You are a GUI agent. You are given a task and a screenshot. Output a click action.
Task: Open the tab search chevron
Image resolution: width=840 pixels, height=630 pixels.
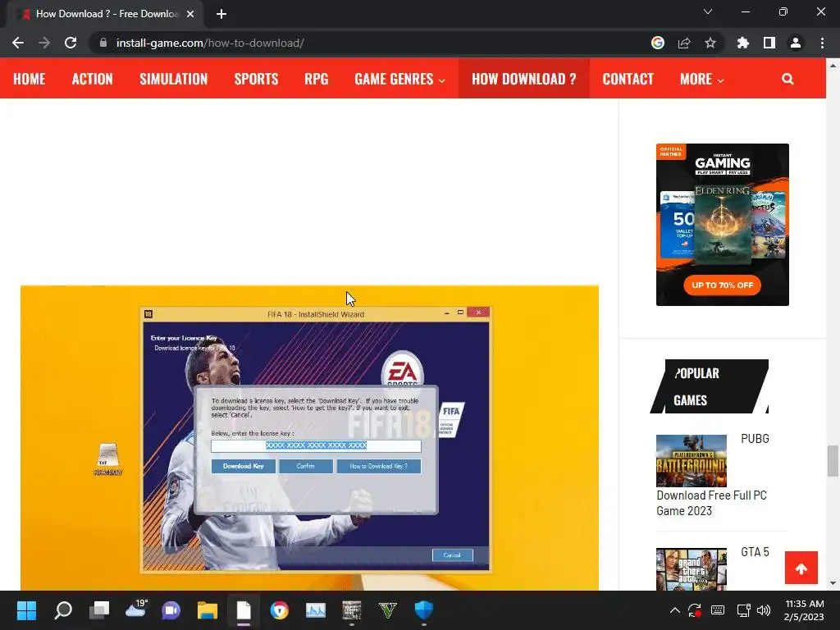click(708, 11)
